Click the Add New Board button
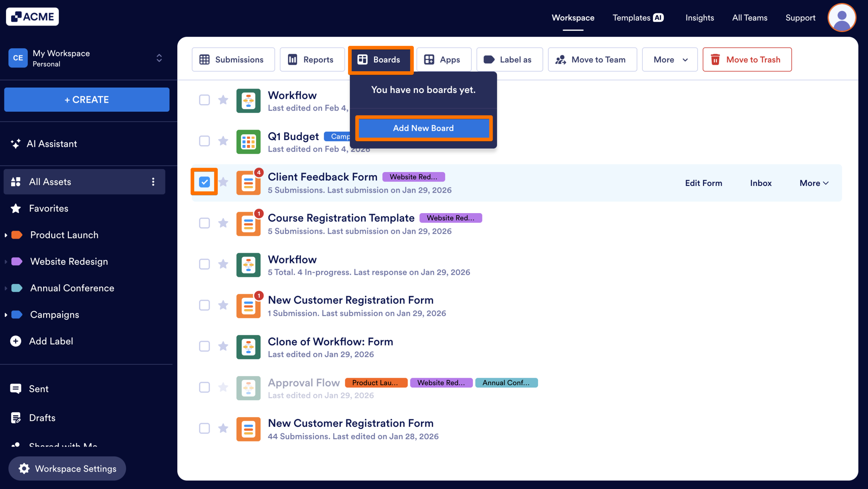 (x=423, y=128)
